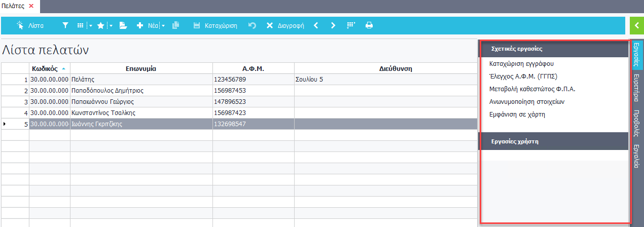This screenshot has height=227, width=644.
Task: Open Έλεγχος Α.Φ.Μ. (ΓΓΠΣ) task
Action: coord(523,77)
